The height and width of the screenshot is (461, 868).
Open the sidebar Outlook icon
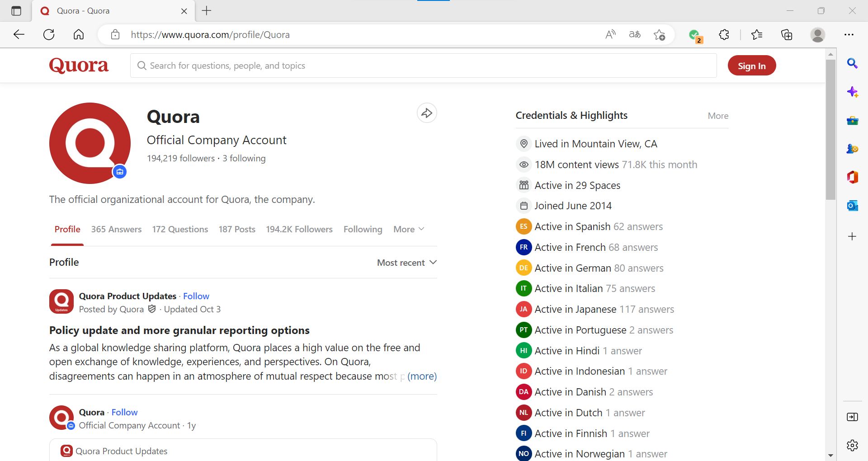pyautogui.click(x=852, y=206)
